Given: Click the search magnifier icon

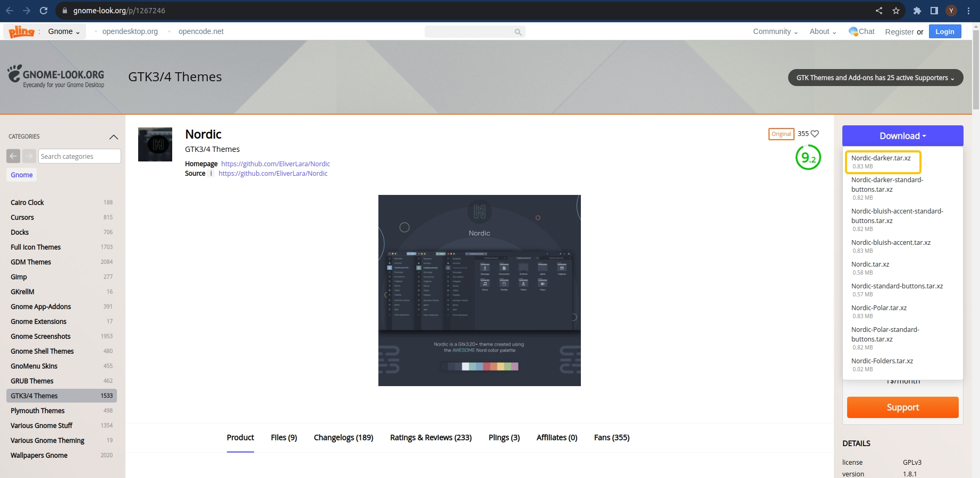Looking at the screenshot, I should (x=518, y=32).
